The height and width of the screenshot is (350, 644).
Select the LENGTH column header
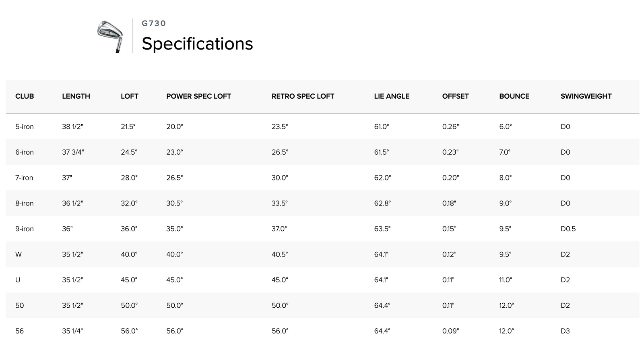tap(76, 96)
